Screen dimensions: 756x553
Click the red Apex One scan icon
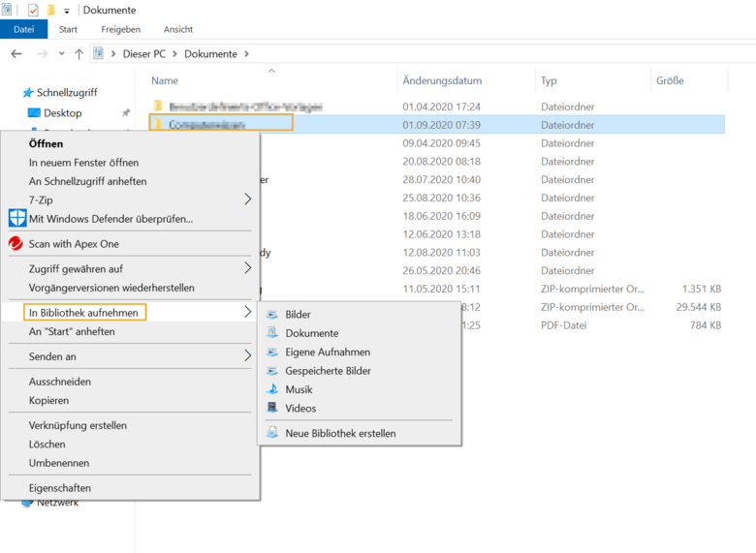(x=16, y=244)
